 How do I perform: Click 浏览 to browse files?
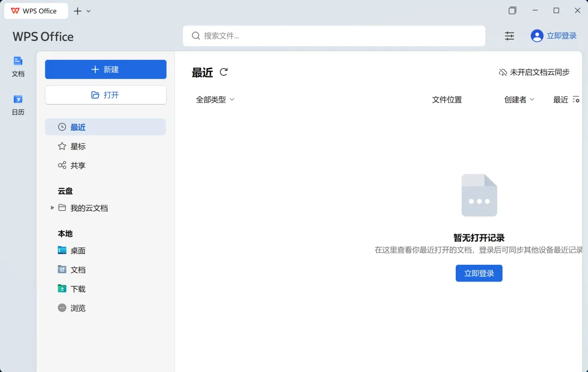pyautogui.click(x=72, y=308)
